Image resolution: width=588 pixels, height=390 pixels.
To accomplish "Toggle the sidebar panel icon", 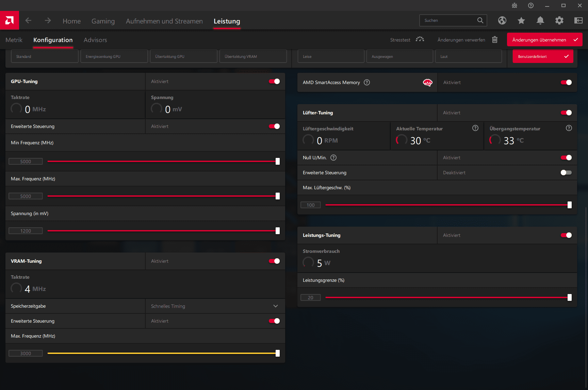I will [578, 20].
